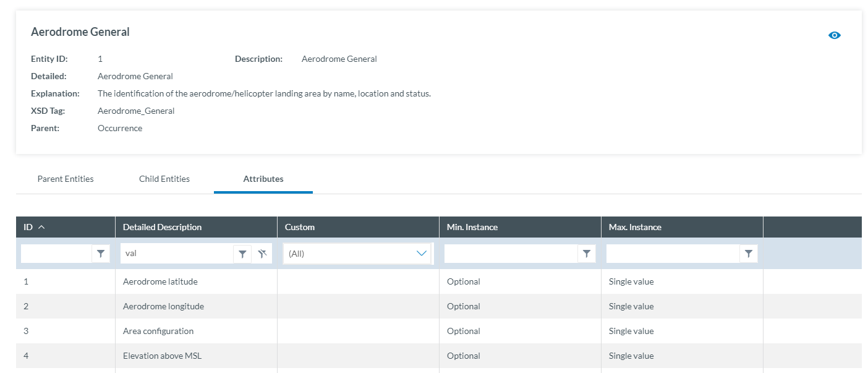The height and width of the screenshot is (373, 868).
Task: Toggle the eye visibility icon
Action: (x=834, y=35)
